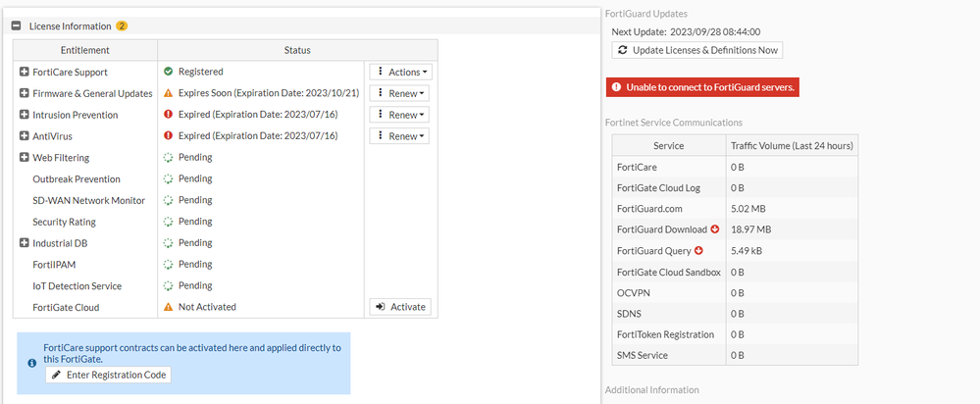Expand the Web Filtering entitlement row
Screen dimensions: 980x404
(24, 158)
